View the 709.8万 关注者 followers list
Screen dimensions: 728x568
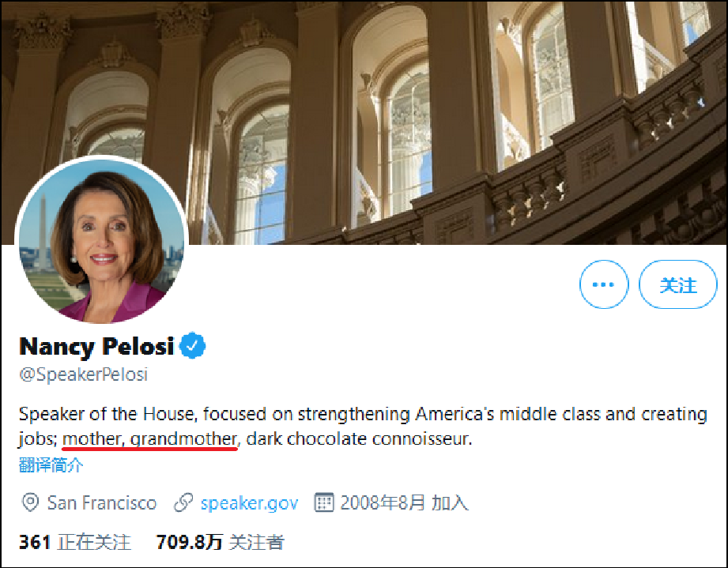click(x=220, y=542)
